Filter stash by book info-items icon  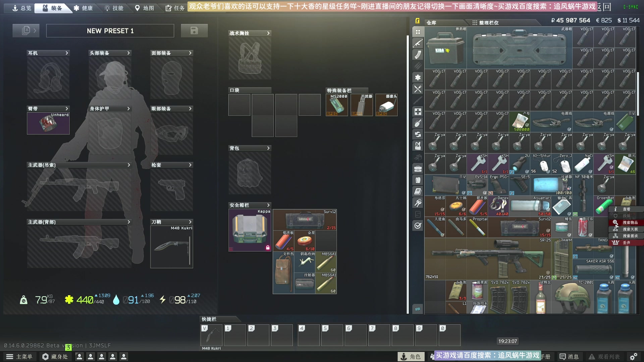coord(418,191)
